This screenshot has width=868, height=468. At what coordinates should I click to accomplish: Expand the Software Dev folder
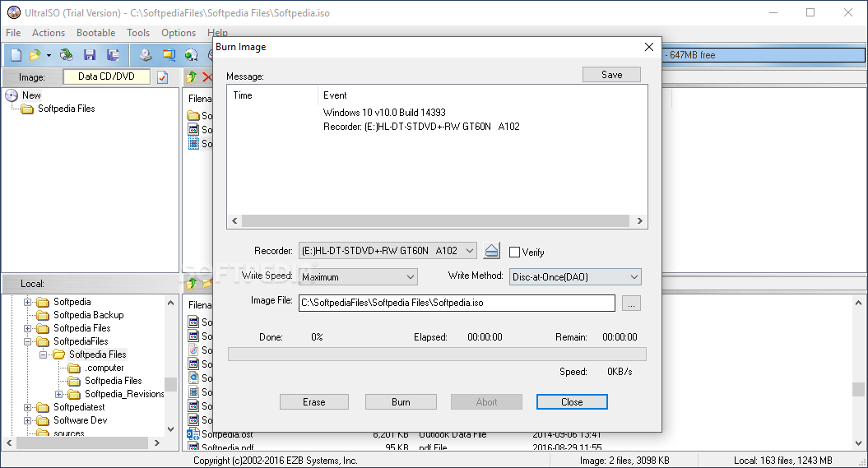tap(27, 421)
